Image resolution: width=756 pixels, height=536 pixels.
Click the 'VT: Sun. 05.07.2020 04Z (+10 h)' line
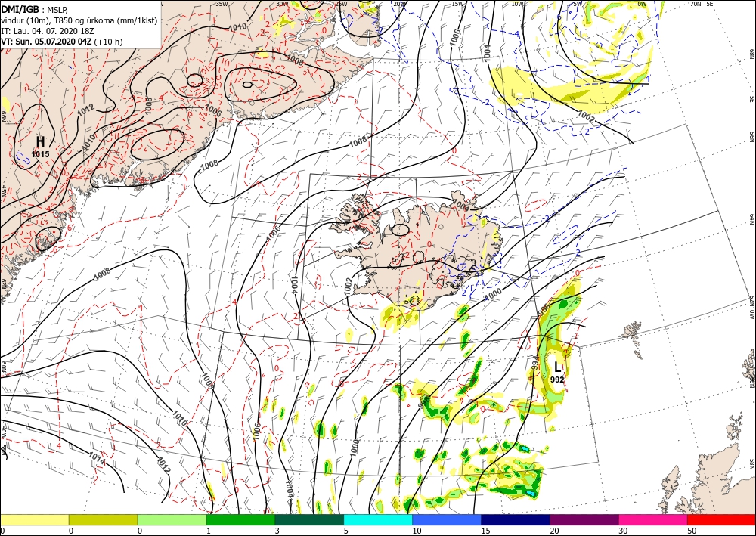point(62,42)
